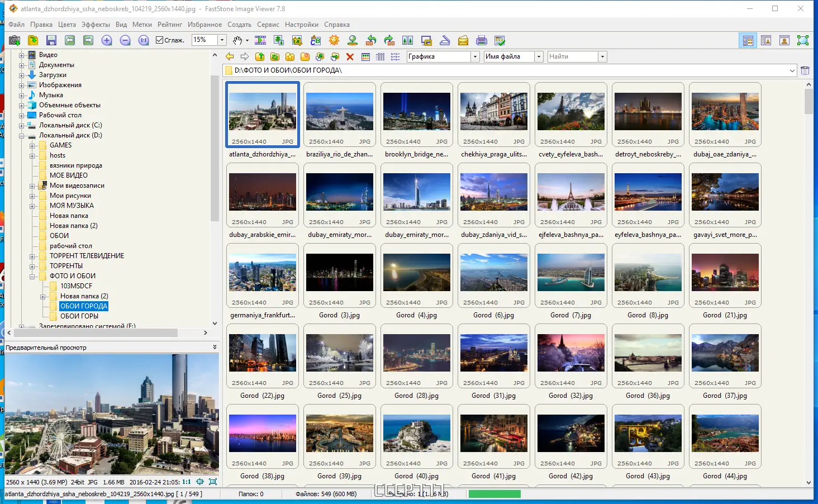818x504 pixels.
Task: Click the Zoom In magnifier icon
Action: pos(107,40)
